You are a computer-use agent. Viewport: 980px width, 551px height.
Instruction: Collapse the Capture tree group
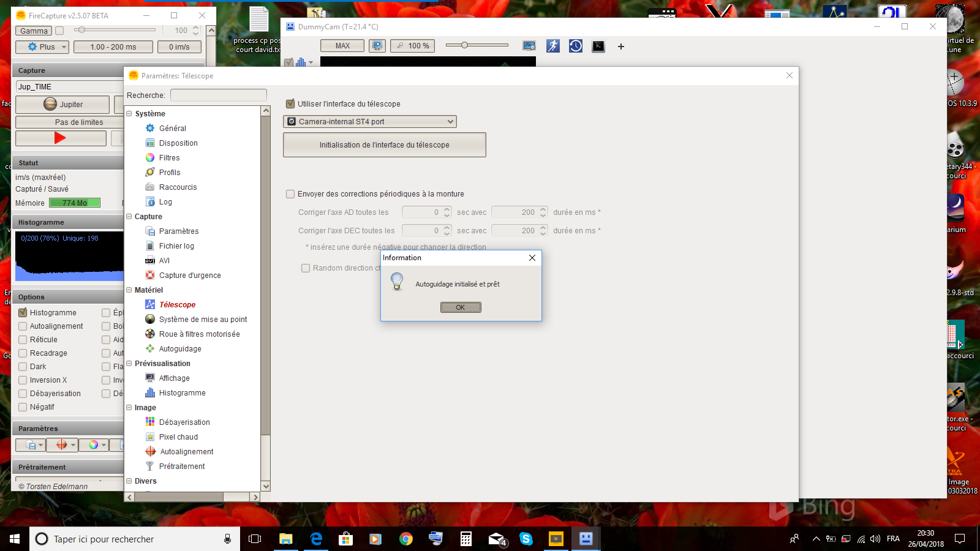pyautogui.click(x=129, y=217)
